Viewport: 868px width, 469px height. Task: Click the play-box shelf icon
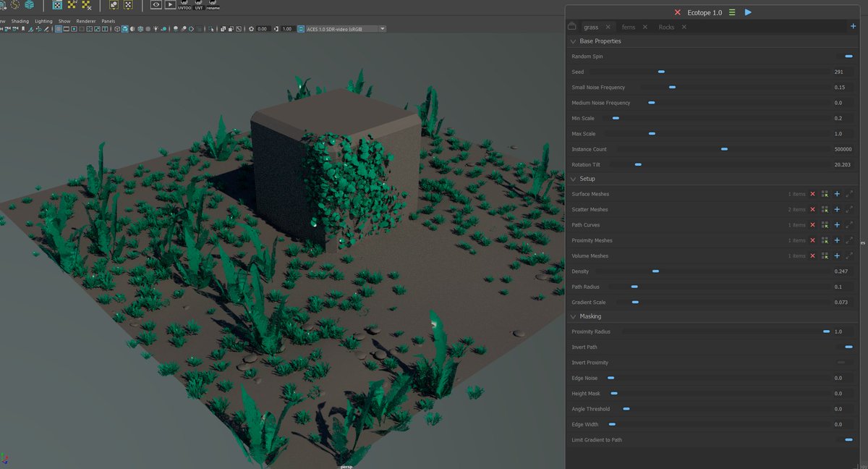(x=170, y=4)
